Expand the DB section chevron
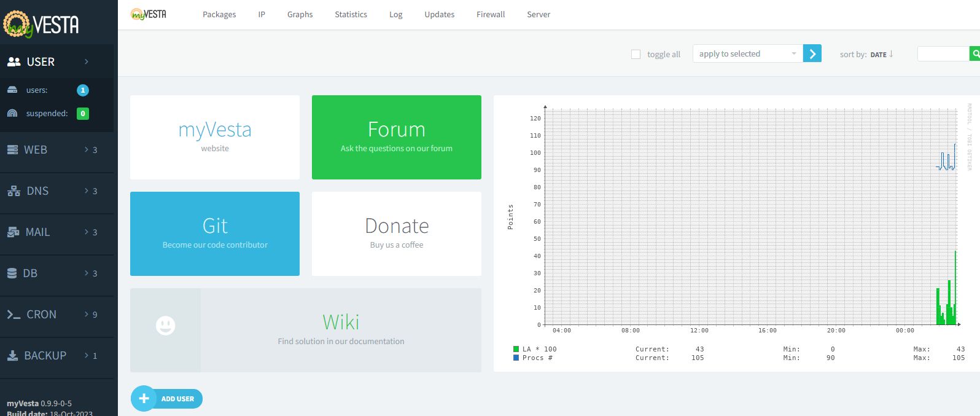The height and width of the screenshot is (416, 980). click(87, 273)
